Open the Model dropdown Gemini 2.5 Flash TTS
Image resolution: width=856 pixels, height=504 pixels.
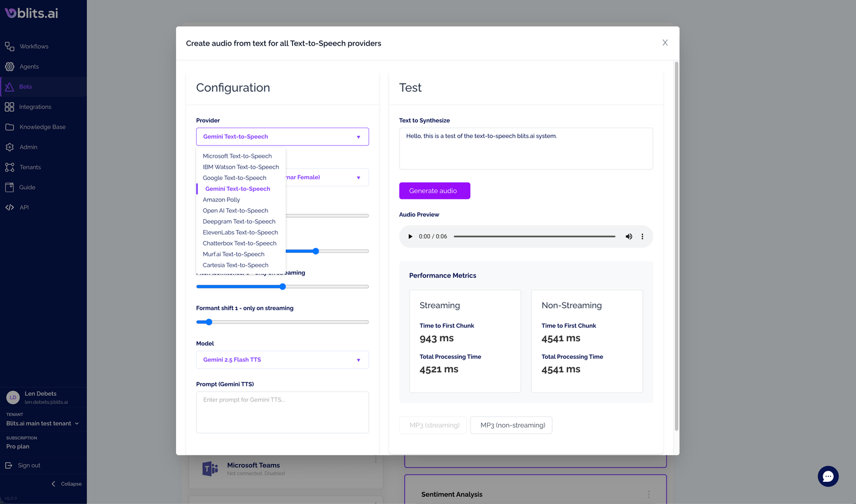click(282, 360)
